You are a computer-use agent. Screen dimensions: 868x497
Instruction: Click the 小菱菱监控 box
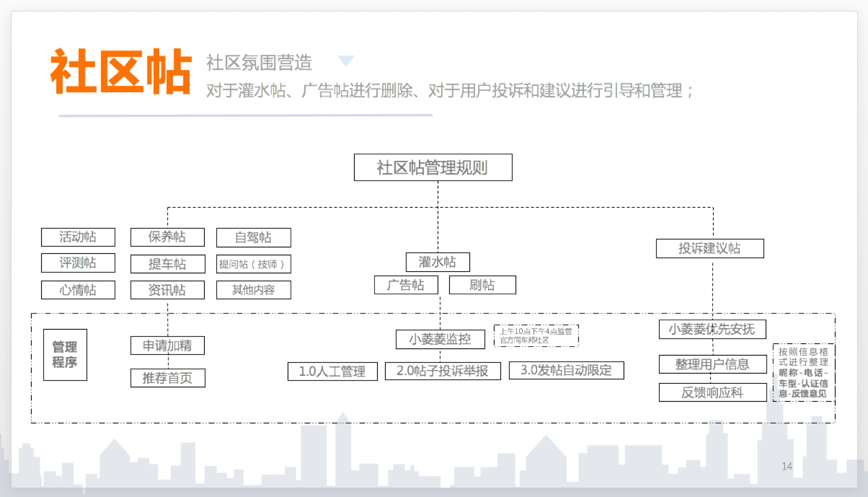[440, 339]
